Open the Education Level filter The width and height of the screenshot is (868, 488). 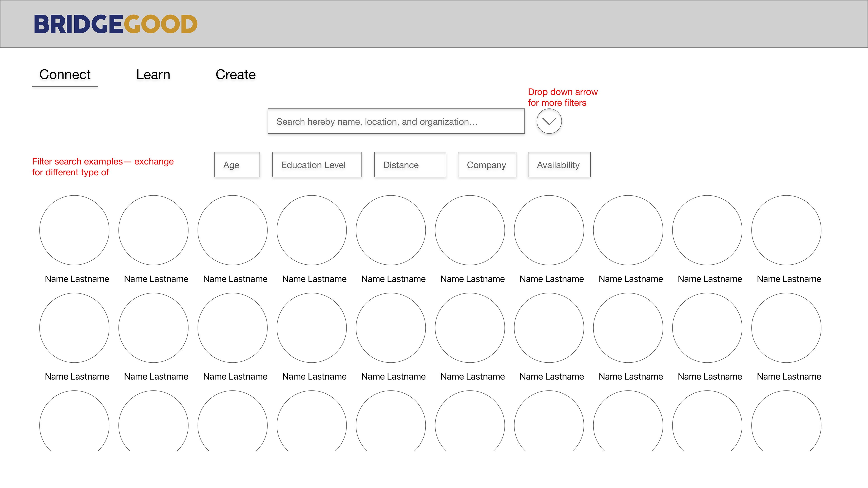[x=317, y=165]
